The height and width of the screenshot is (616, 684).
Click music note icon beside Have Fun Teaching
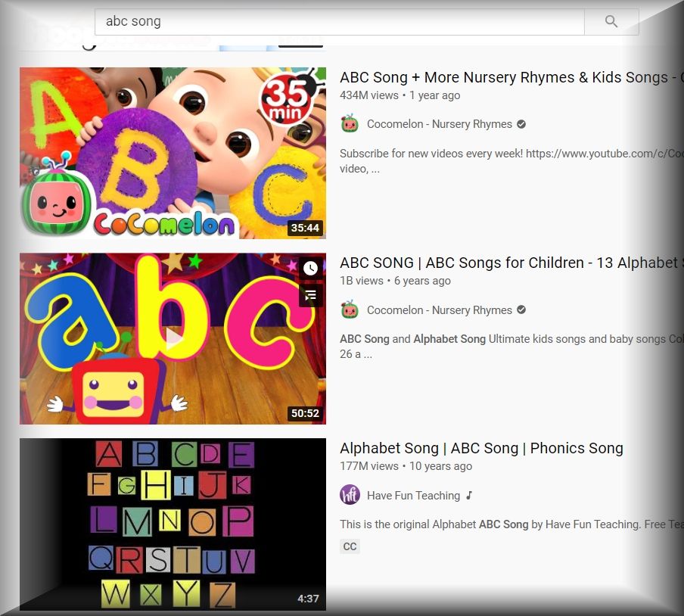point(469,496)
